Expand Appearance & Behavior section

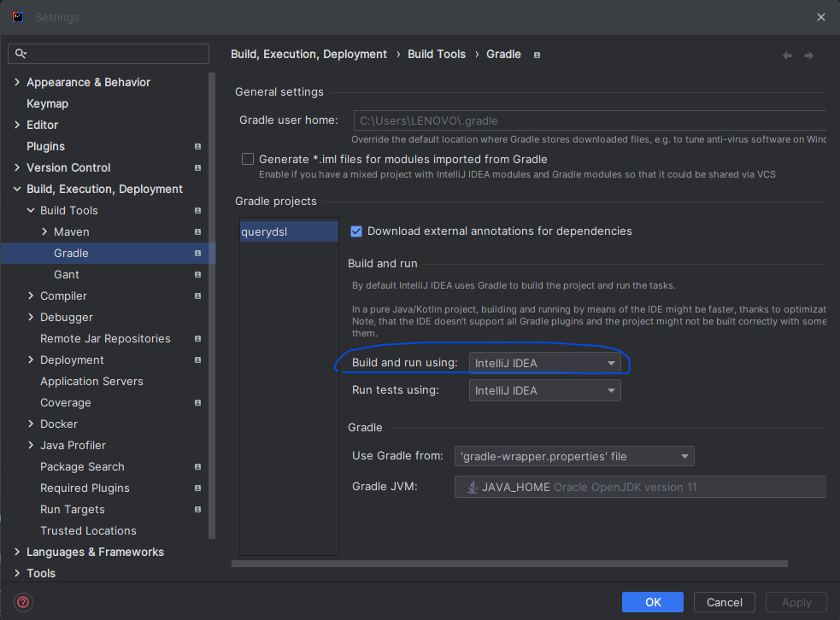17,82
